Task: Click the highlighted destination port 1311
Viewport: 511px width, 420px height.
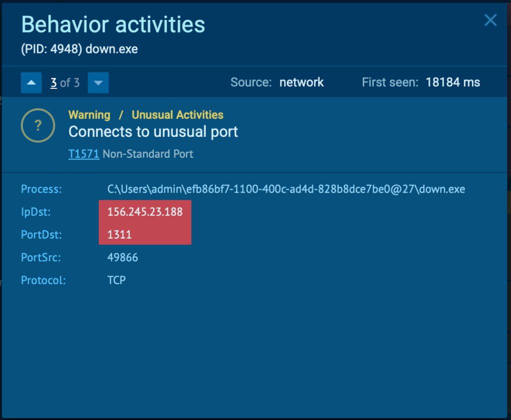Action: point(120,234)
